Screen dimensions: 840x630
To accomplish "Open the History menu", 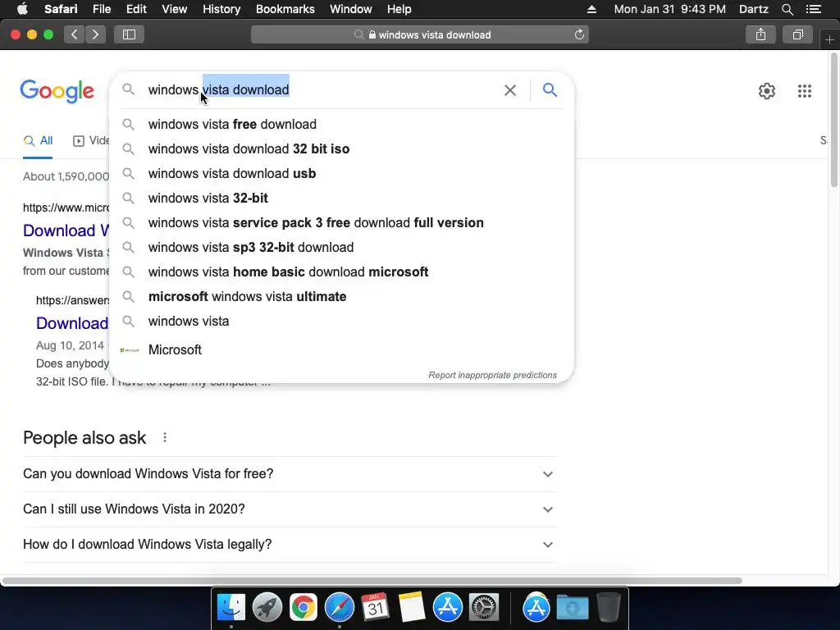I will 221,9.
